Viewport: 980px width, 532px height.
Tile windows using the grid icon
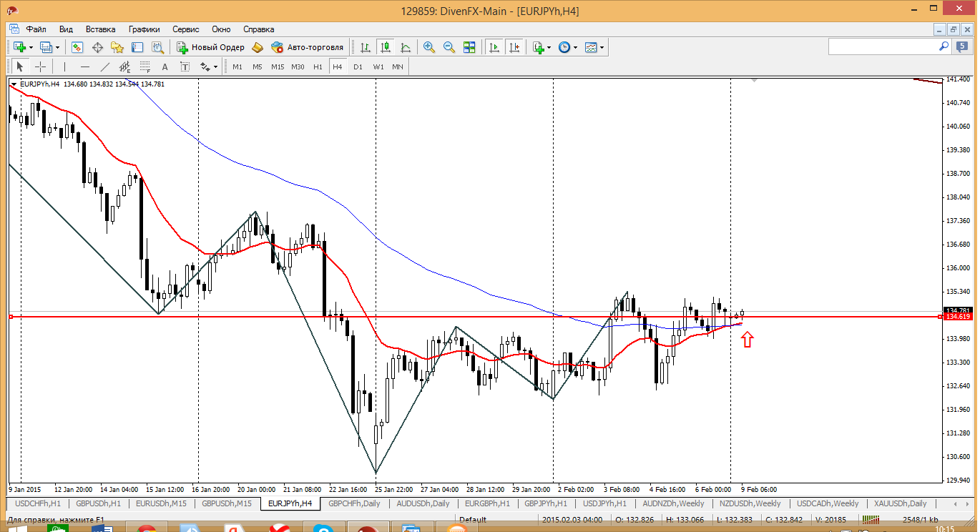coord(469,47)
